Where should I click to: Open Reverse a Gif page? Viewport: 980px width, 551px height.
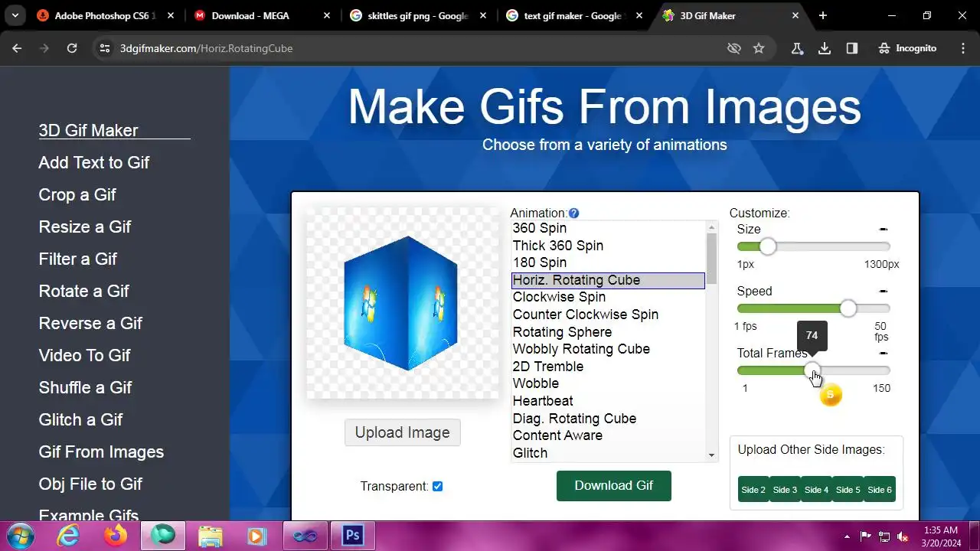pos(90,323)
